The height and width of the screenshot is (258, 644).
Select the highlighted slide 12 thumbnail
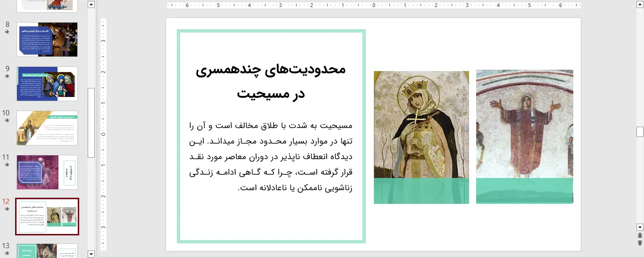(x=47, y=217)
